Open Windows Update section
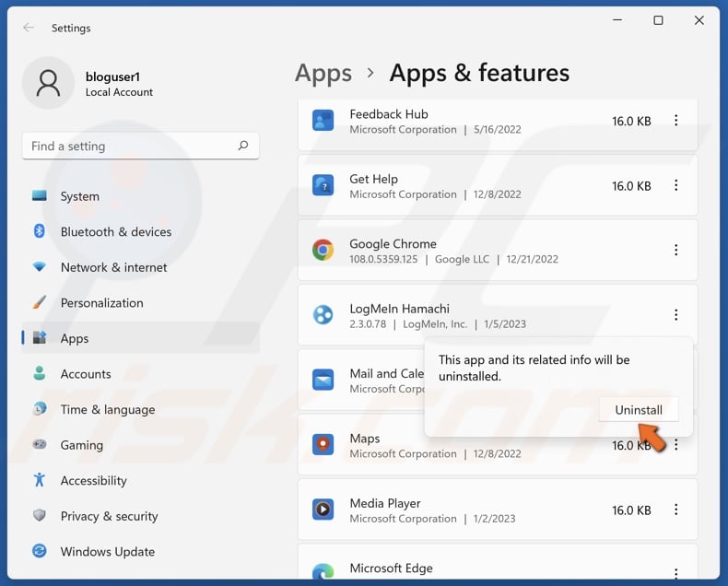 tap(107, 552)
